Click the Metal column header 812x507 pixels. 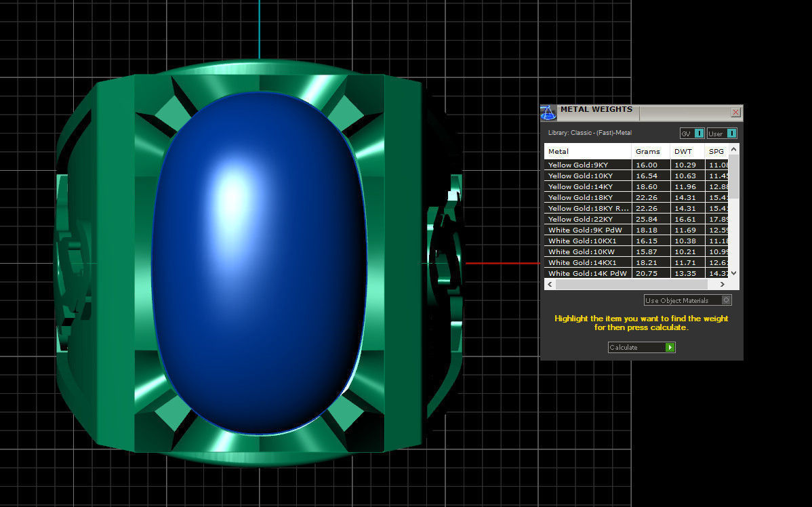(588, 151)
